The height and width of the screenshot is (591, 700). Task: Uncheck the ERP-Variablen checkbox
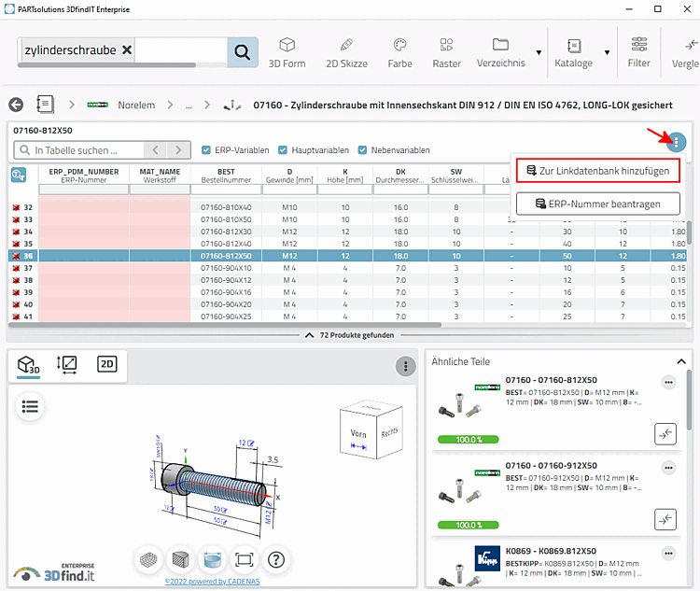[x=207, y=150]
